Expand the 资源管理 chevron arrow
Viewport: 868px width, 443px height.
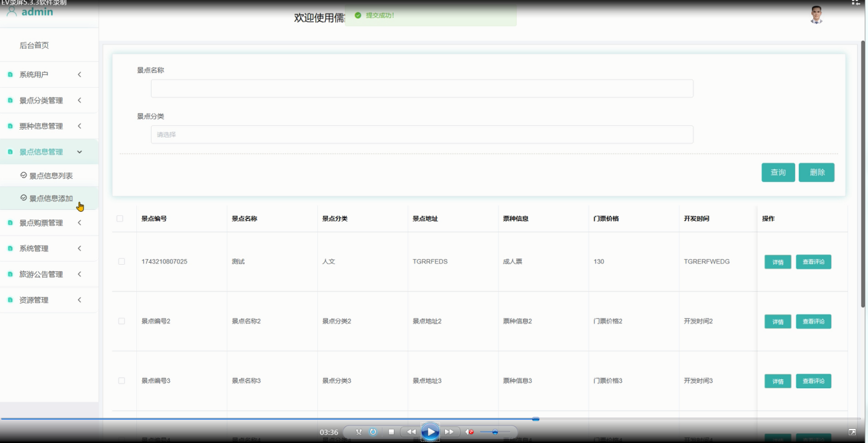click(80, 300)
